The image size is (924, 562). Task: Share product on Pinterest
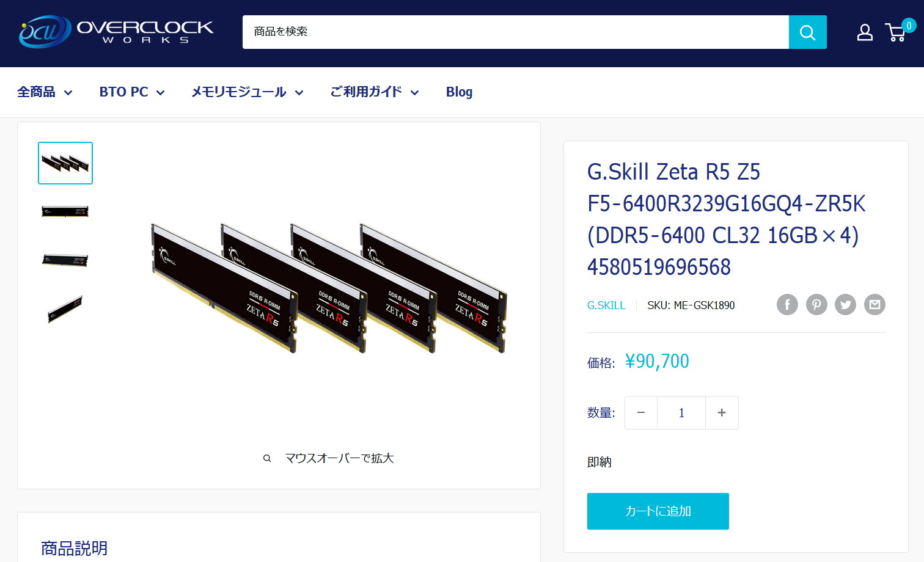pyautogui.click(x=816, y=304)
